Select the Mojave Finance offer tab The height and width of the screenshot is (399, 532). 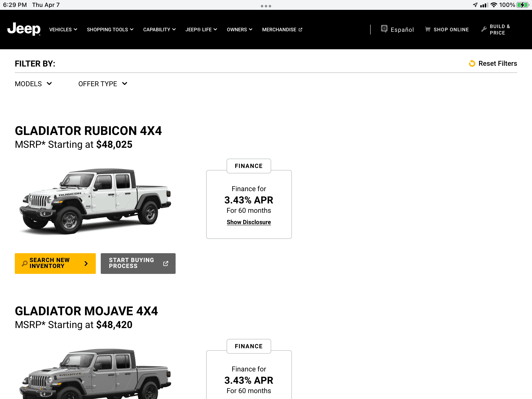pyautogui.click(x=249, y=346)
